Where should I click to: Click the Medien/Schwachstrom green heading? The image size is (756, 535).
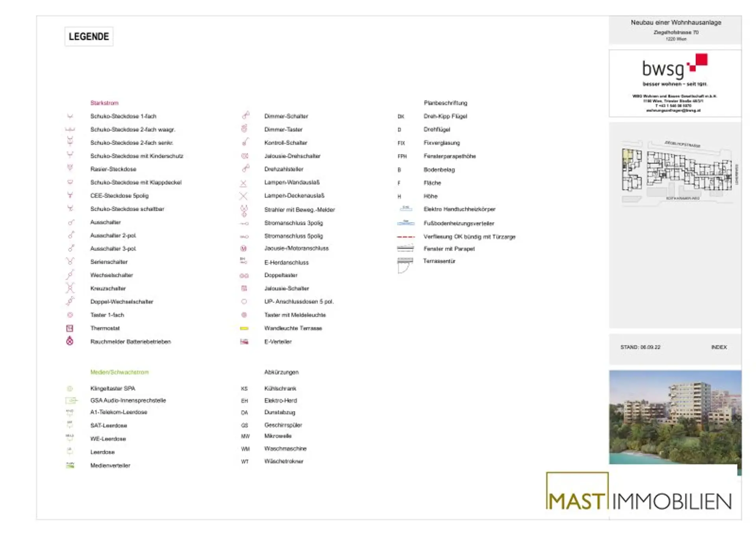[x=119, y=372]
